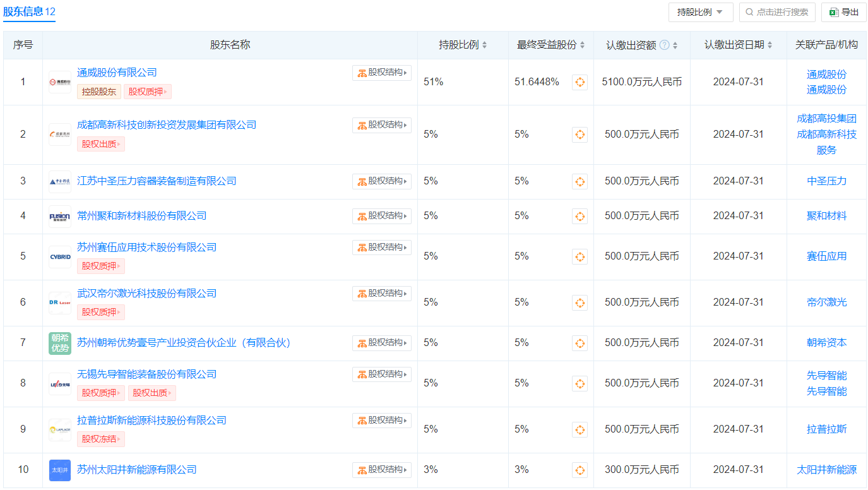Expand 股权结构 for 通威股份有限公司
The height and width of the screenshot is (490, 868).
click(x=382, y=73)
